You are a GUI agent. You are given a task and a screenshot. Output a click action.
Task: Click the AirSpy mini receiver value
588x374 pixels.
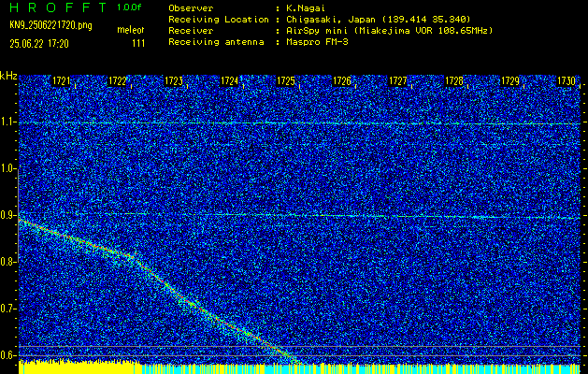[389, 31]
